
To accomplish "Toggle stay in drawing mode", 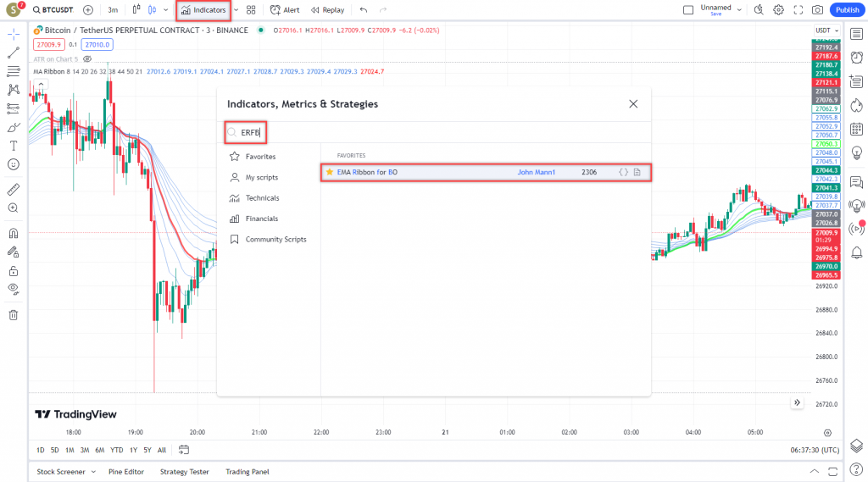I will (x=14, y=252).
